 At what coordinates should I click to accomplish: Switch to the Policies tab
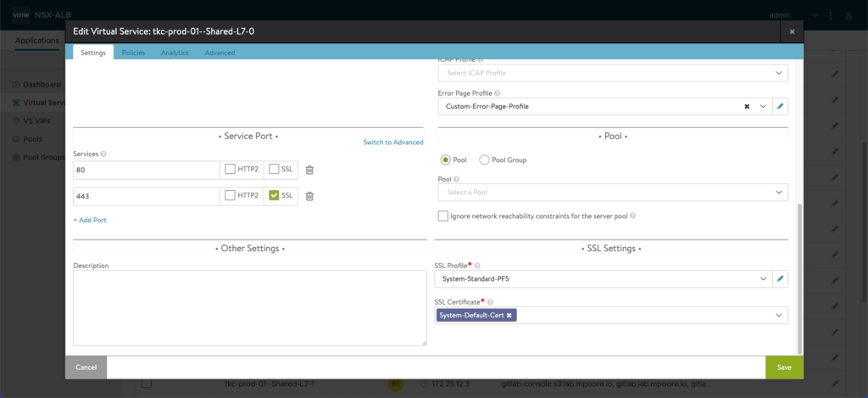coord(133,53)
